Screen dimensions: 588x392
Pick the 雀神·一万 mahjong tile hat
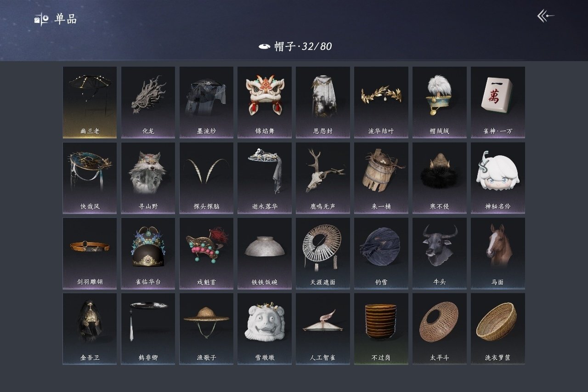pyautogui.click(x=498, y=102)
